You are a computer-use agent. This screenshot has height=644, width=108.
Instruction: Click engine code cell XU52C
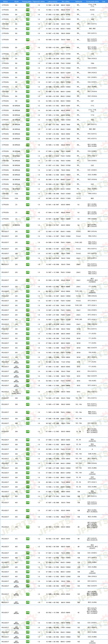click(x=92, y=10)
